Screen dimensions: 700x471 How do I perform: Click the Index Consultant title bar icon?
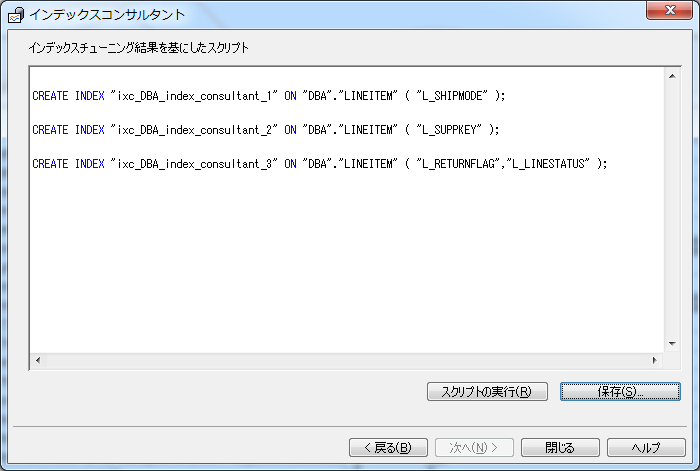pyautogui.click(x=16, y=13)
